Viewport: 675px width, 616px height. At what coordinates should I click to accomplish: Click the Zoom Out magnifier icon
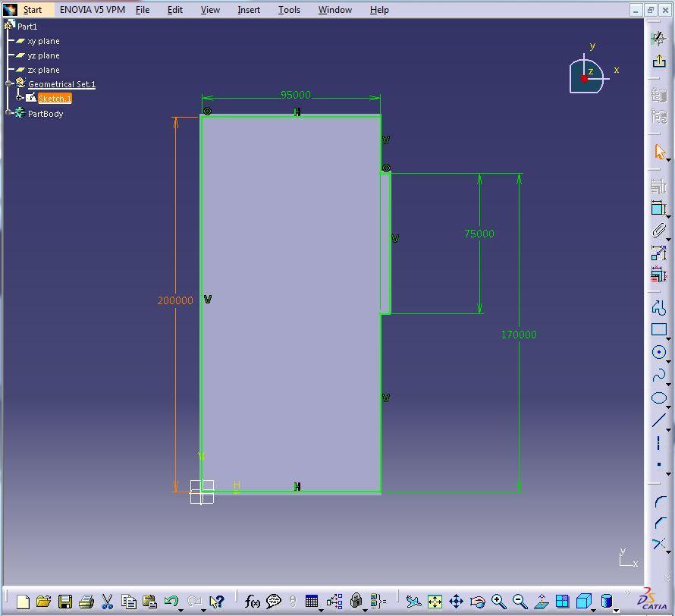click(x=520, y=602)
